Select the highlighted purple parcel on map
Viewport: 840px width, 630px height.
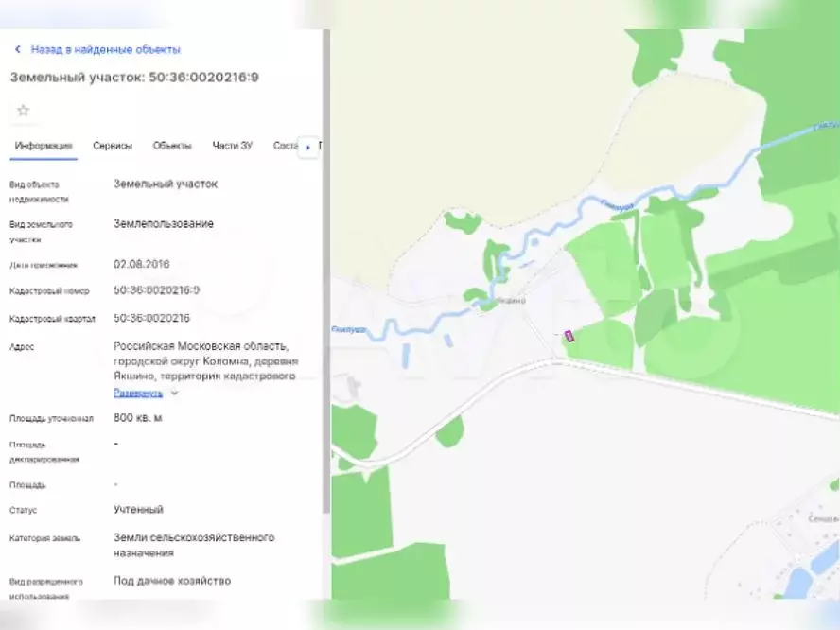569,337
